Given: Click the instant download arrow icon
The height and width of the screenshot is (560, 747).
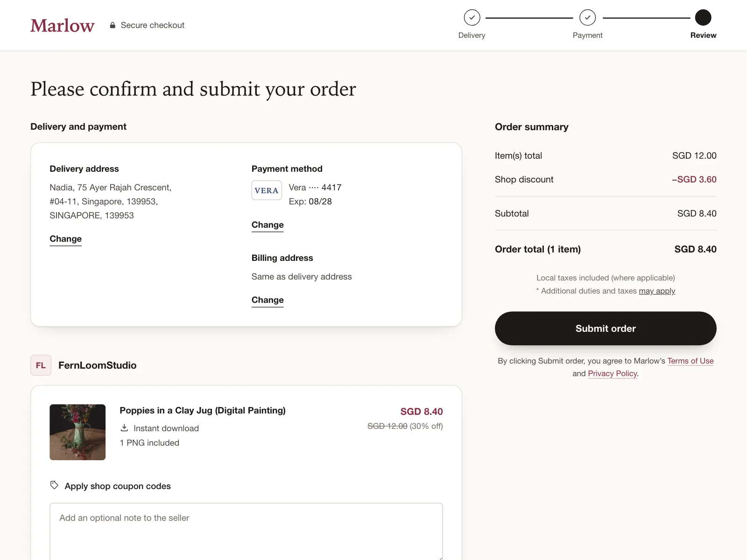Looking at the screenshot, I should tap(124, 428).
